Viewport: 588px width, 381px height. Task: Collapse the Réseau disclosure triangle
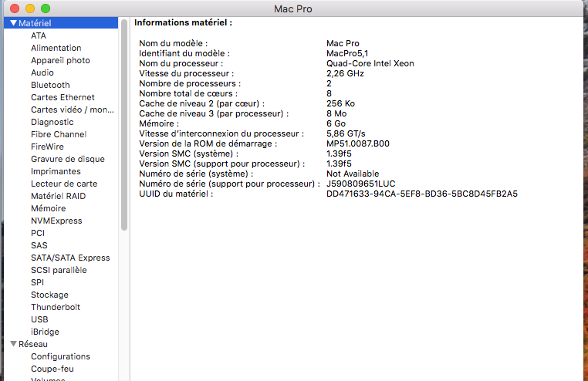pyautogui.click(x=13, y=344)
